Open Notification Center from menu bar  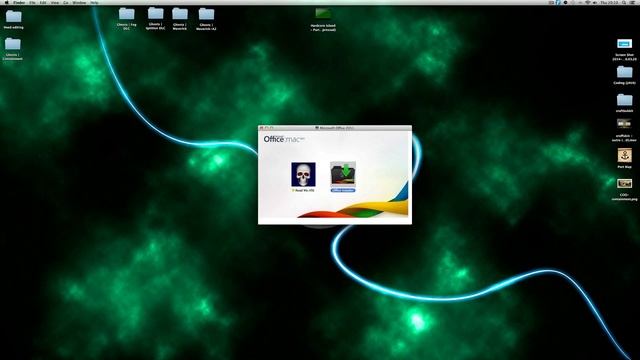click(632, 2)
